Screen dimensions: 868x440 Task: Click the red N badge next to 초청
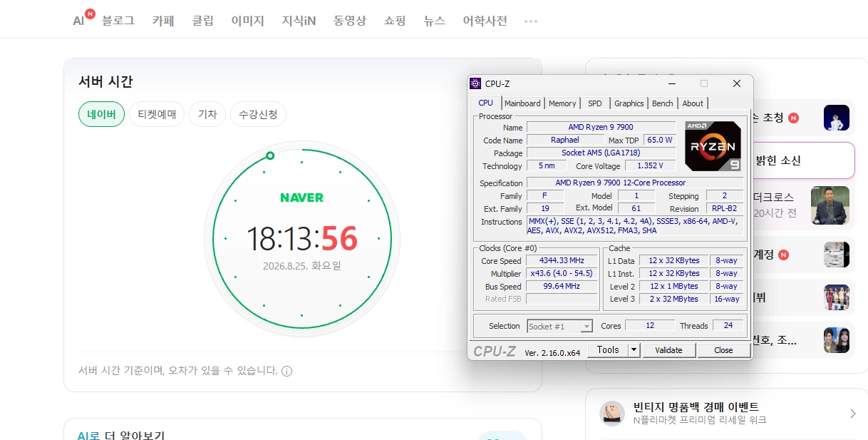point(793,118)
